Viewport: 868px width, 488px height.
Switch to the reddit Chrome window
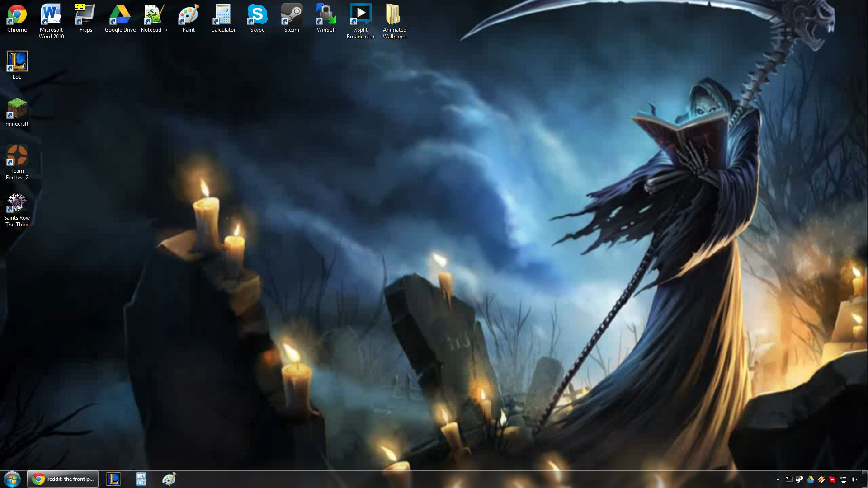click(62, 479)
